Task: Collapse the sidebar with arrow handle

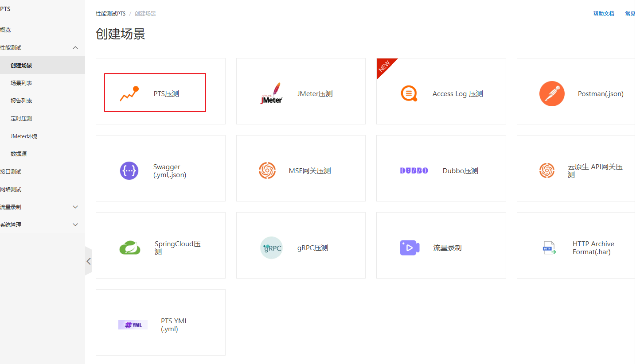Action: pos(89,261)
